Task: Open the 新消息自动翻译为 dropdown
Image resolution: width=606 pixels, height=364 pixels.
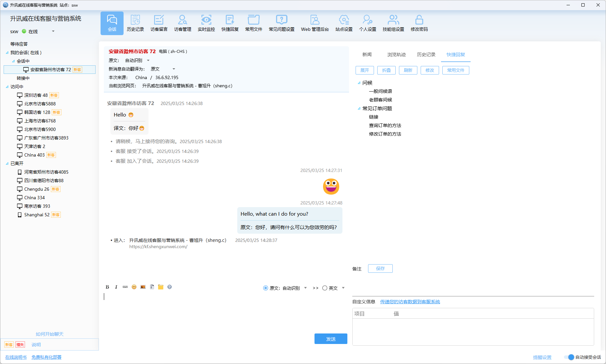Action: pyautogui.click(x=174, y=69)
